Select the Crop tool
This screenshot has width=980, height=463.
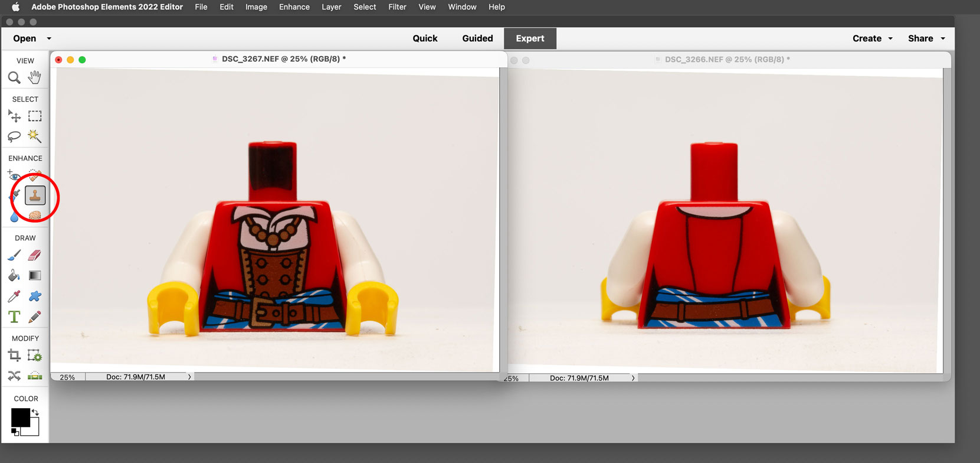coord(14,356)
